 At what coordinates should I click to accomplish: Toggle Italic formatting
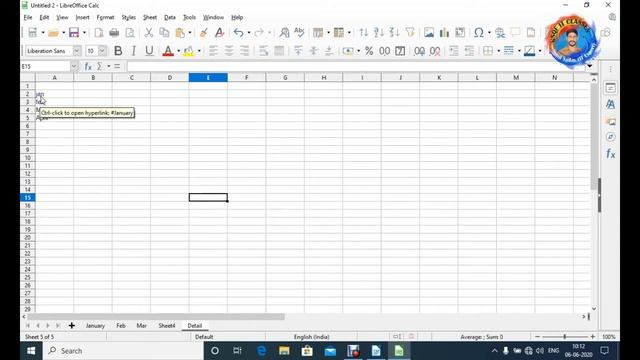click(x=133, y=51)
